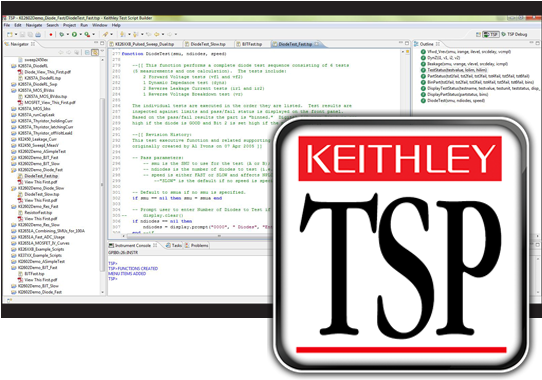
Task: Click the red record dot toolbar icon
Action: 51,34
